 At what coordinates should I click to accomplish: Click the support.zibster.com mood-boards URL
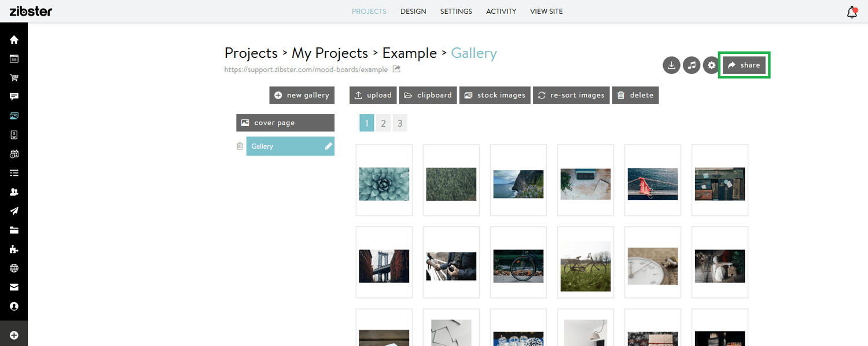(306, 69)
